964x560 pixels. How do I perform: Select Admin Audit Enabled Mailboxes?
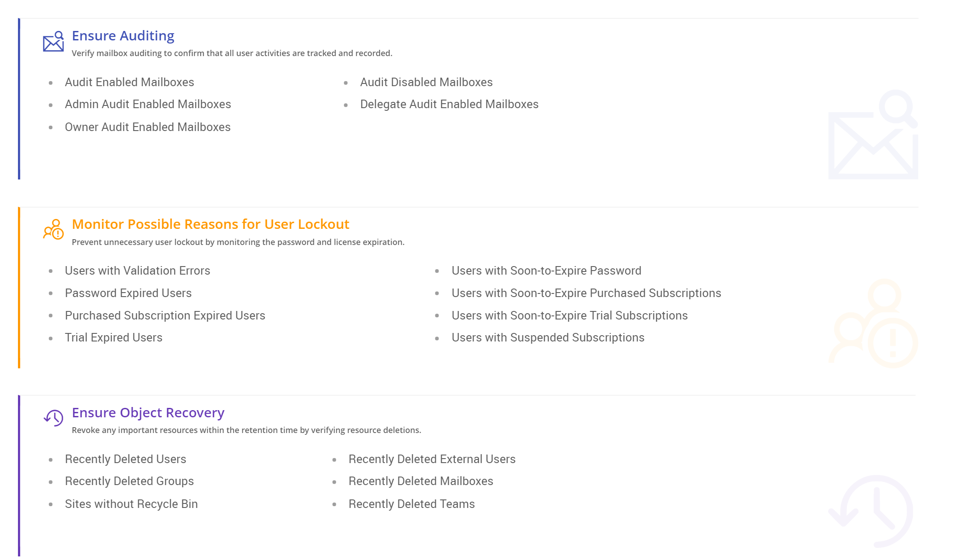pyautogui.click(x=148, y=105)
